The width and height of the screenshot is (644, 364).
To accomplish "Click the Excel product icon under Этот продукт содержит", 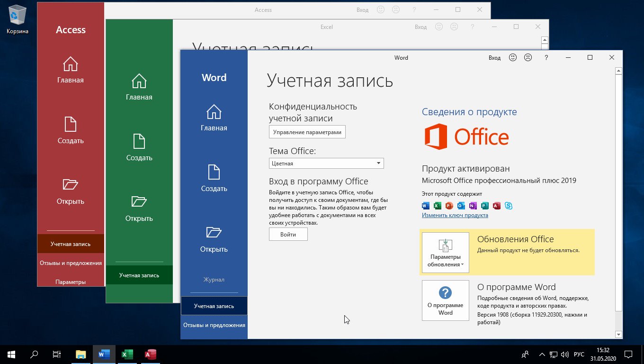I will 437,205.
